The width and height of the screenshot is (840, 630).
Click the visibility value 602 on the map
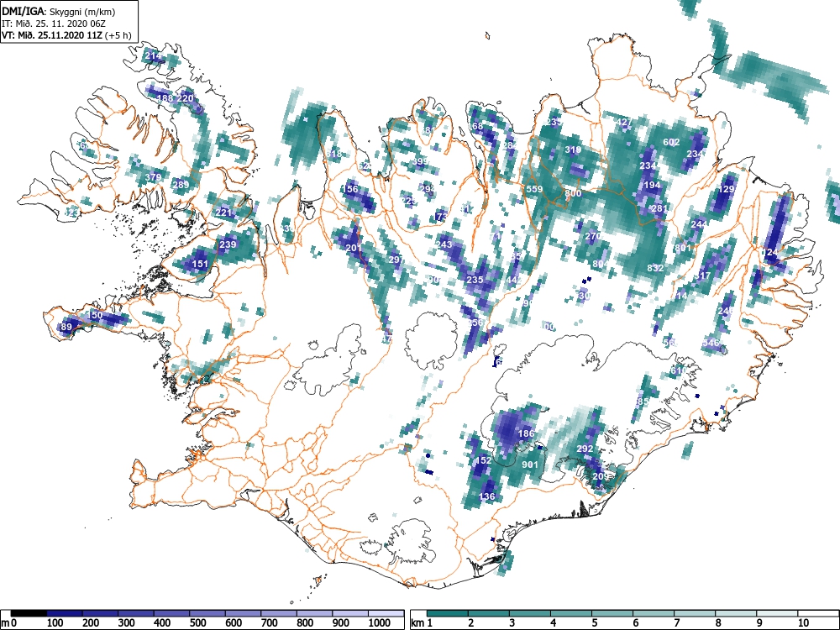(671, 142)
